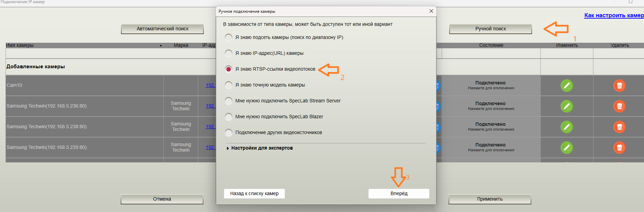Delete Samsung Techwin 192.168.5.239 camera

pos(619,148)
